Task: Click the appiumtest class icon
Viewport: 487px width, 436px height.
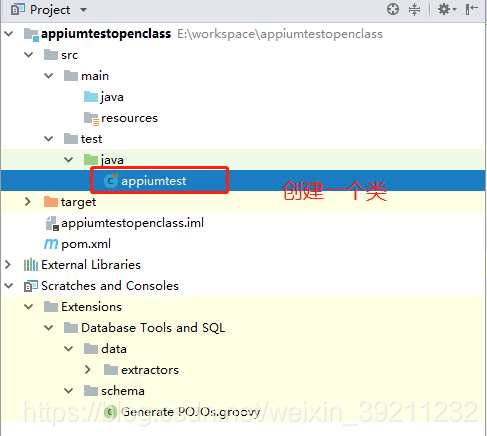Action: point(111,181)
